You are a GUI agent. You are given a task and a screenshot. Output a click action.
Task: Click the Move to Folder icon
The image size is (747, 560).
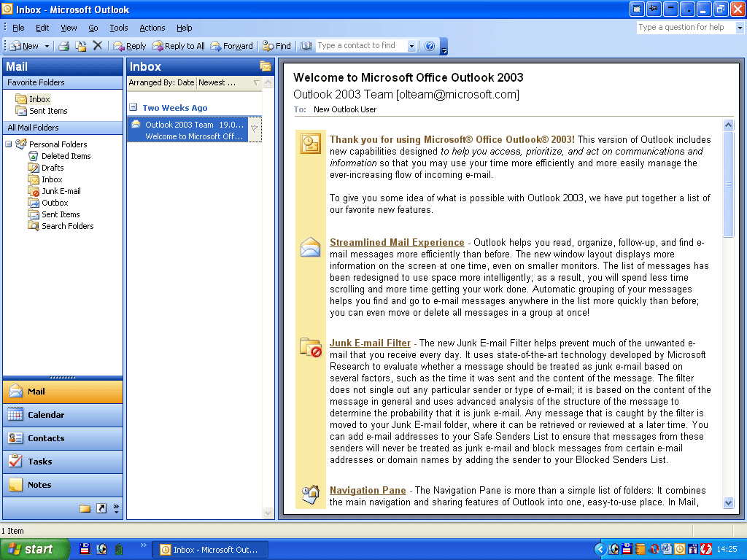coord(81,46)
